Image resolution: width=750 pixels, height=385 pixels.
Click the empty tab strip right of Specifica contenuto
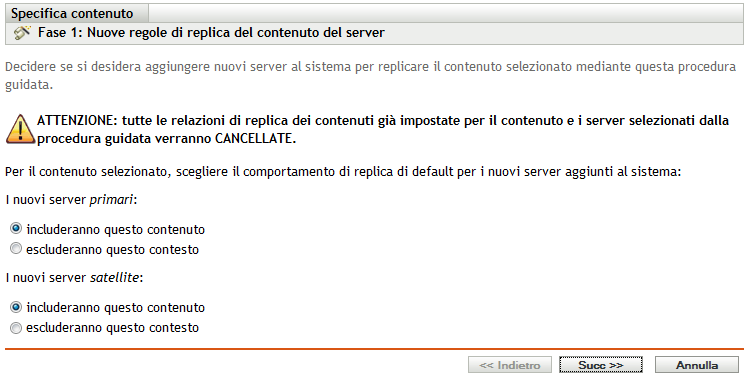pyautogui.click(x=446, y=13)
